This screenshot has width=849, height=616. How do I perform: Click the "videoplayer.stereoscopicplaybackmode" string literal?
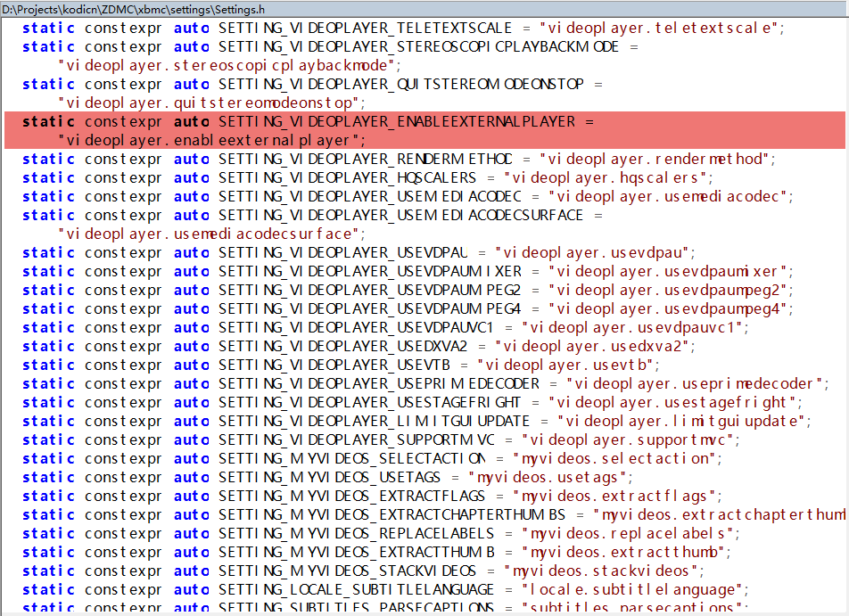[230, 65]
